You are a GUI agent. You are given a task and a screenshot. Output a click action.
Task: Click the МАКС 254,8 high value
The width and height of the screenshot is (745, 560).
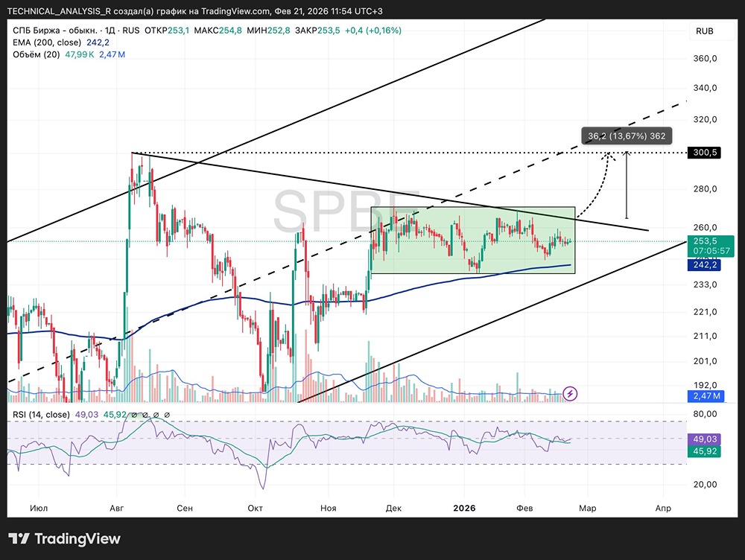218,31
